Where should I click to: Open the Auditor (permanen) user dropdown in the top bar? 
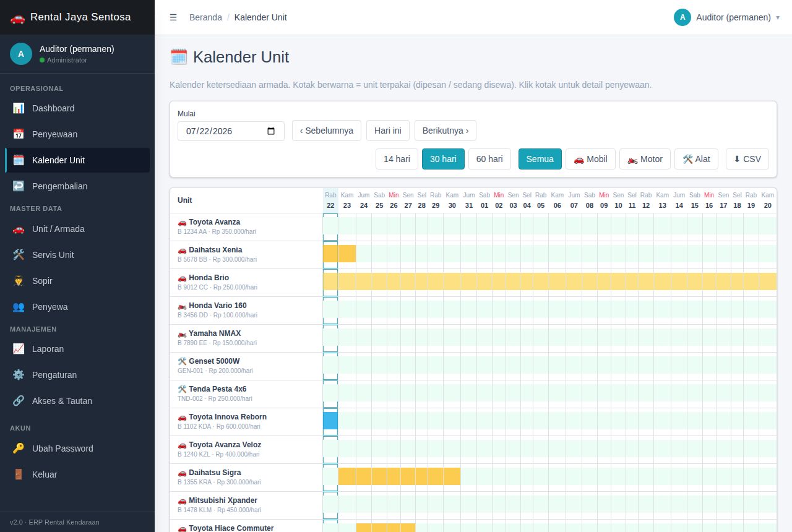[727, 17]
